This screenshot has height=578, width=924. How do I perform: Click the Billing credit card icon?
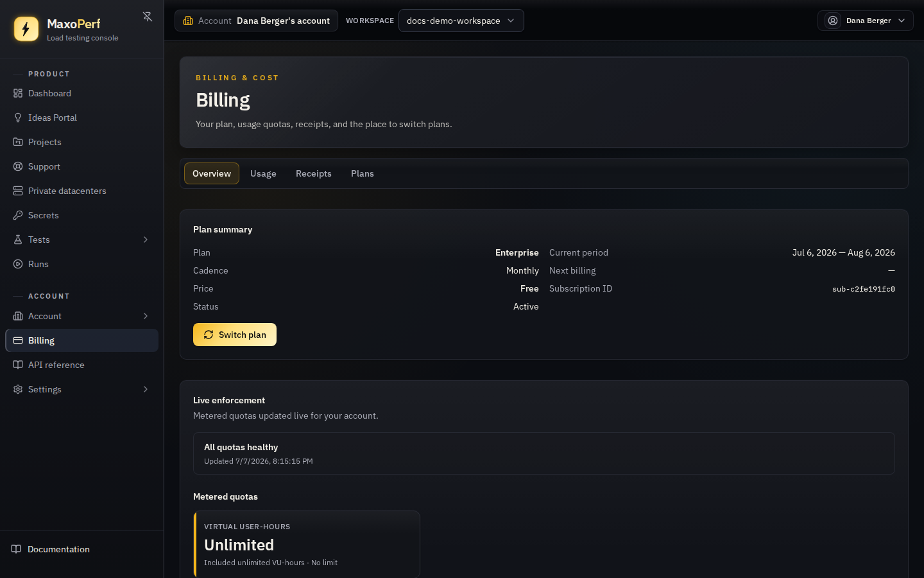click(x=18, y=340)
